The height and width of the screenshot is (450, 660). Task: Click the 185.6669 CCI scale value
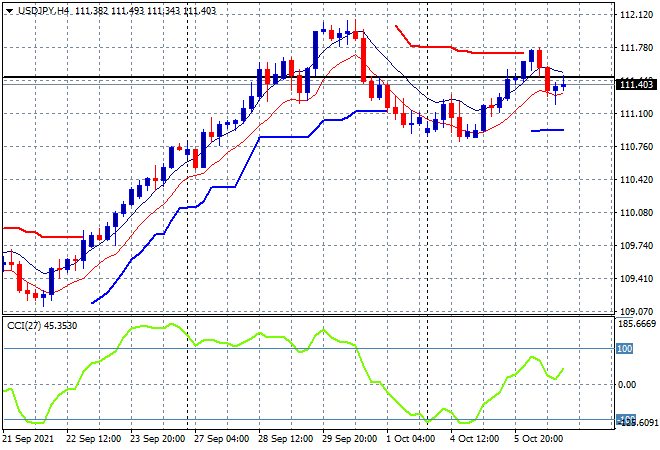637,324
